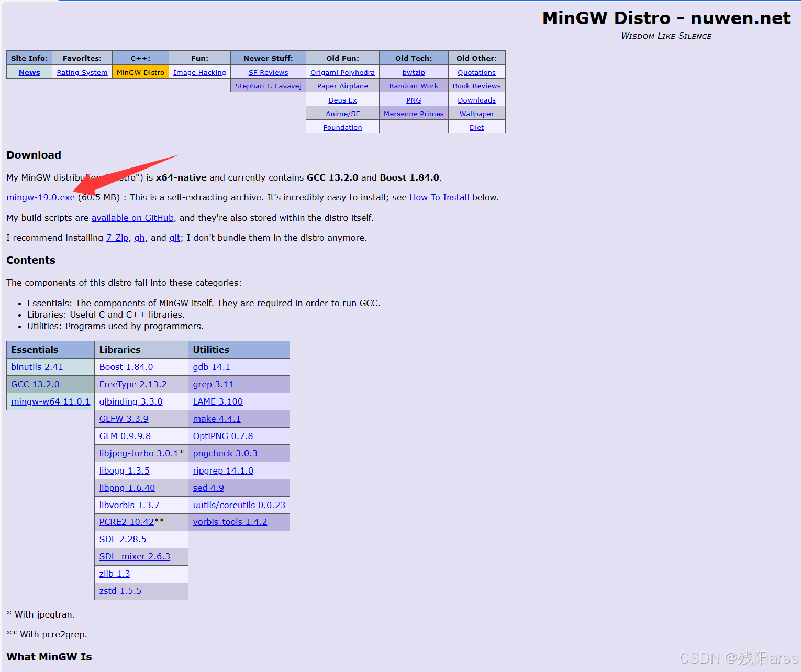Open uutils/coreutils 0.0.23 link
Screen dimensions: 801x672
(239, 505)
